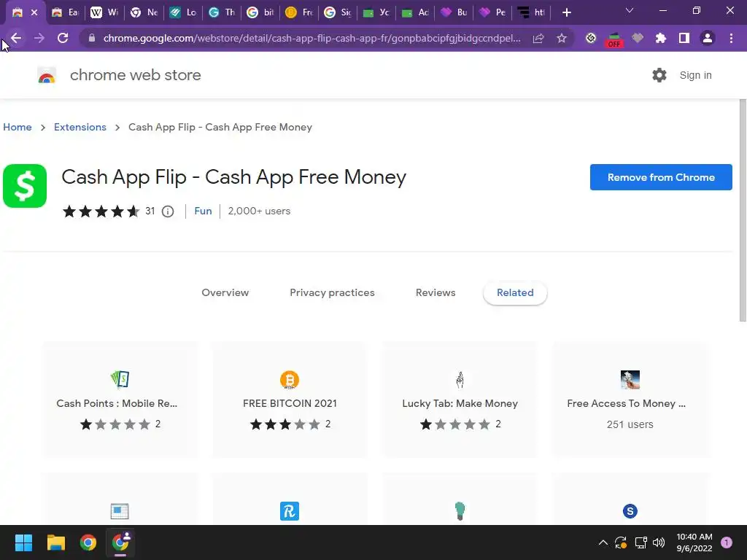
Task: Switch to the 'Sig' Google browser tab
Action: click(x=338, y=12)
